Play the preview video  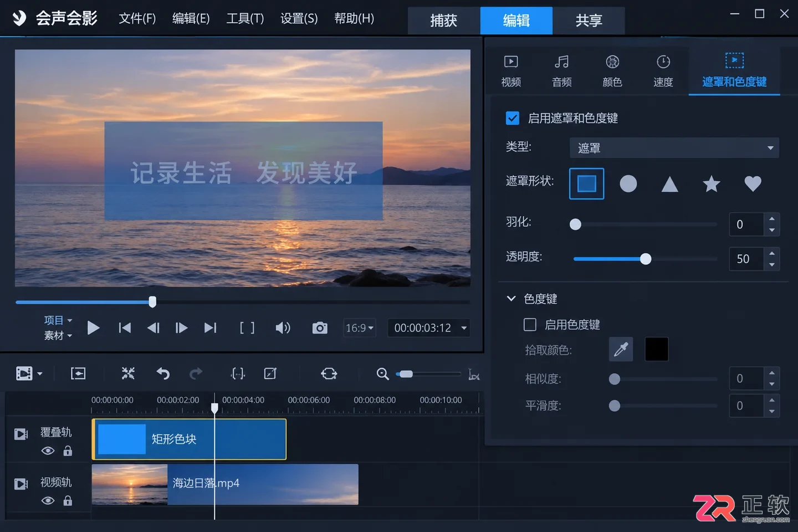pyautogui.click(x=94, y=328)
